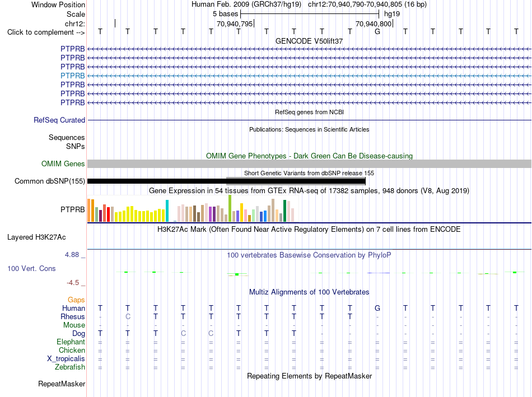Image resolution: width=532 pixels, height=397 pixels.
Task: Click the 4.88 PhyloP upper axis value
Action: (72, 254)
